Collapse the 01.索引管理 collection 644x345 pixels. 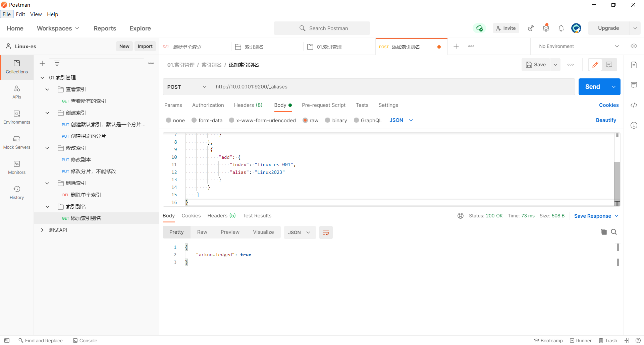[x=42, y=78]
